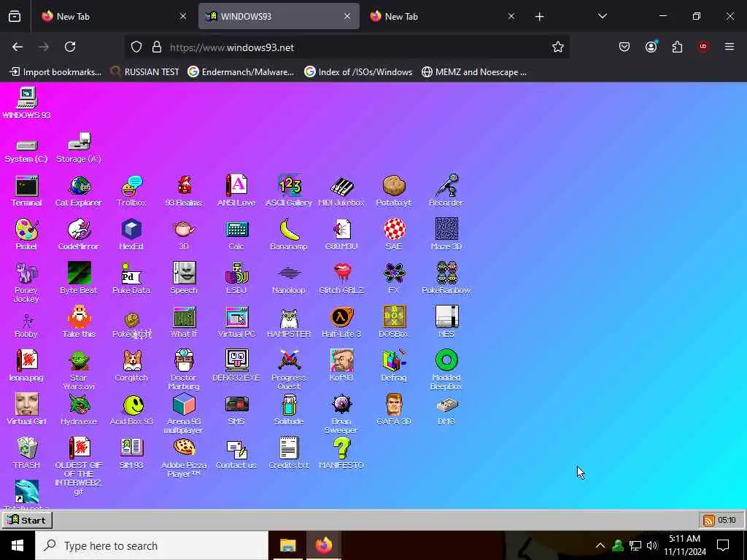Launch Cat Explorer browser icon
Viewport: 747px width, 560px height.
click(79, 191)
